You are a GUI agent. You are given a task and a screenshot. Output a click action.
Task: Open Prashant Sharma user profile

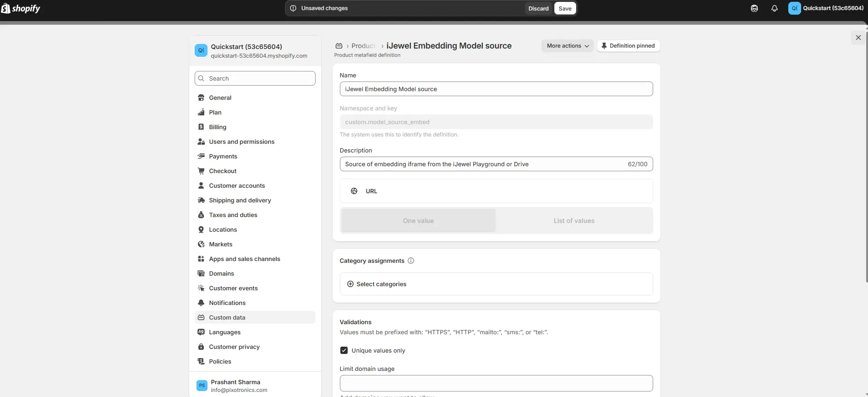click(255, 386)
